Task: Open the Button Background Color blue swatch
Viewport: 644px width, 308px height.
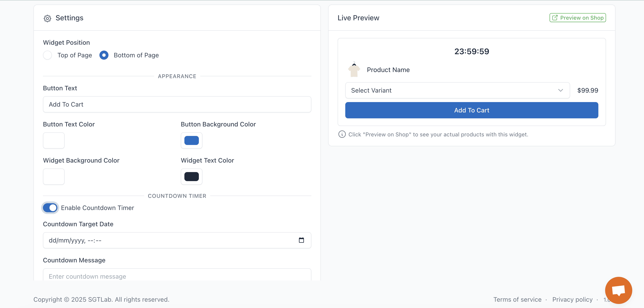Action: click(x=191, y=140)
